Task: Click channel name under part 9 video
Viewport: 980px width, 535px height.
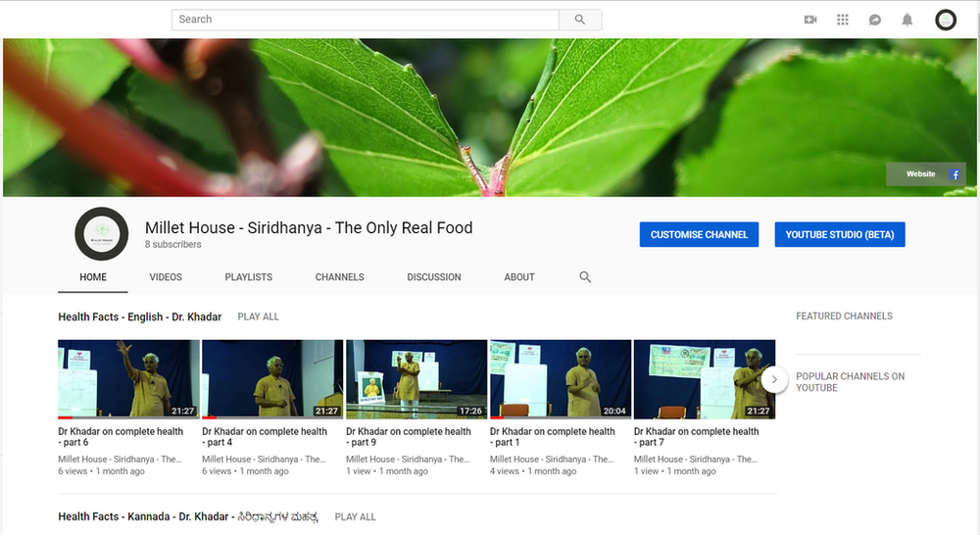Action: click(x=408, y=459)
